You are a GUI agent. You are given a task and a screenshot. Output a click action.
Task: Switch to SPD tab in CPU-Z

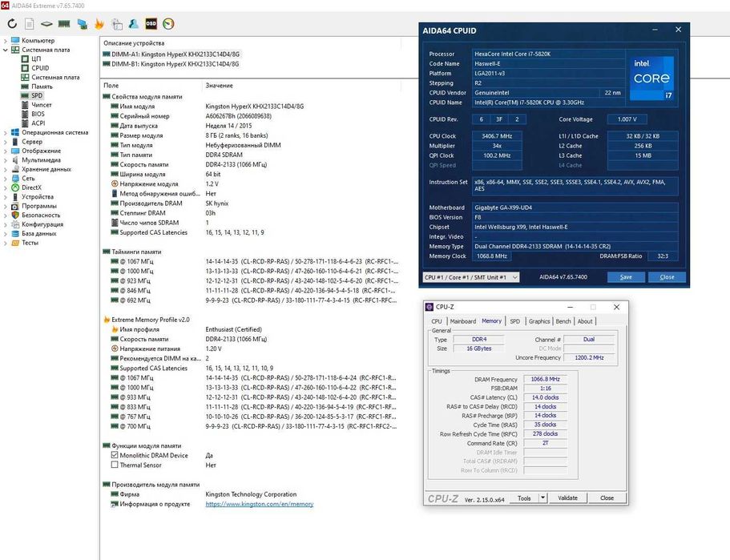pyautogui.click(x=515, y=321)
